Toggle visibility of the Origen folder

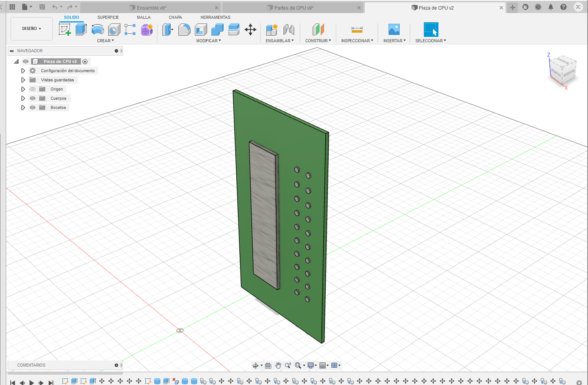coord(33,89)
